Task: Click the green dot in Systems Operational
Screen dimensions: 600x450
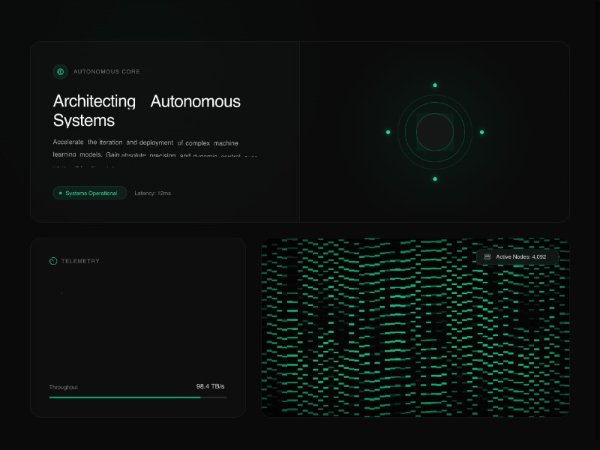Action: (61, 193)
